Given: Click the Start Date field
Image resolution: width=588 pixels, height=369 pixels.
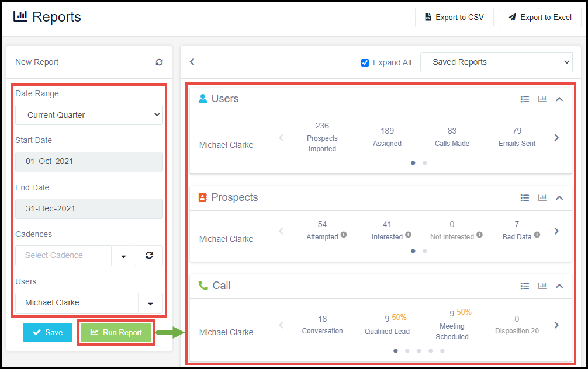Looking at the screenshot, I should tap(89, 162).
